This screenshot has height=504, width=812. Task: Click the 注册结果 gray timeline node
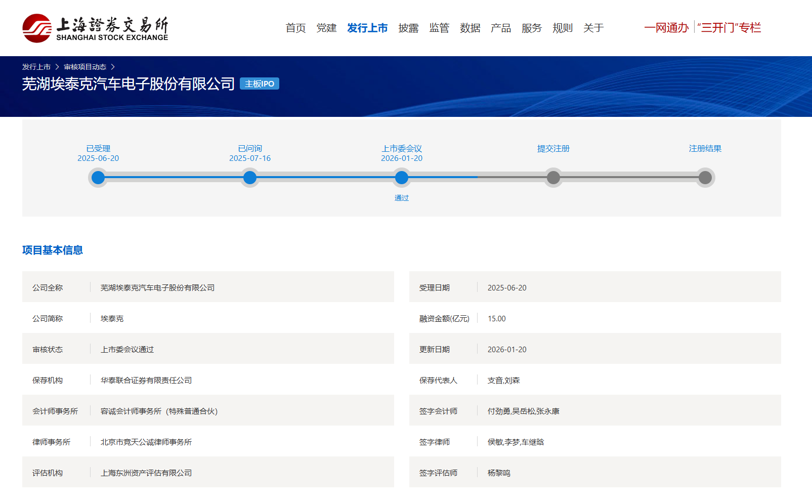point(705,178)
